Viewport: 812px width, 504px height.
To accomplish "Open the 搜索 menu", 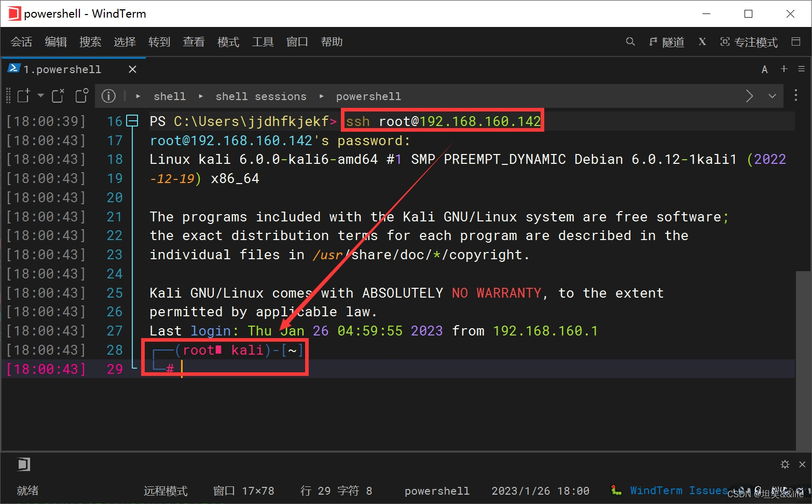I will click(x=90, y=42).
